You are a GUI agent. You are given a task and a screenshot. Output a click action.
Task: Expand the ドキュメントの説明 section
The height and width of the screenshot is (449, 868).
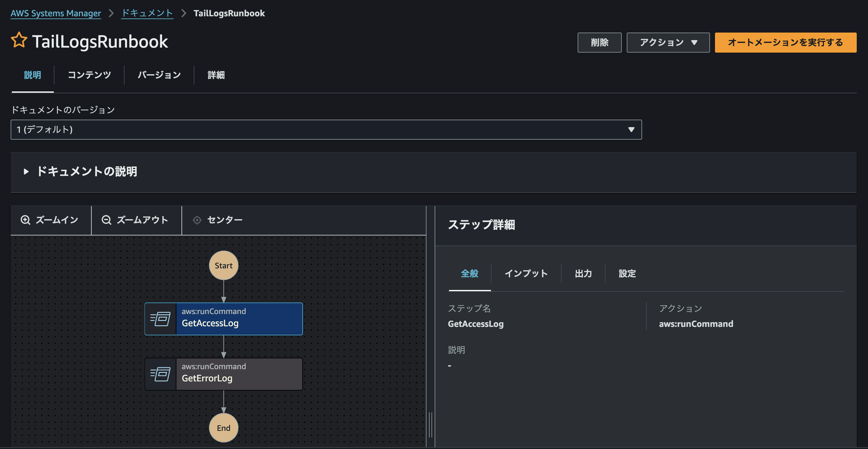coord(26,172)
